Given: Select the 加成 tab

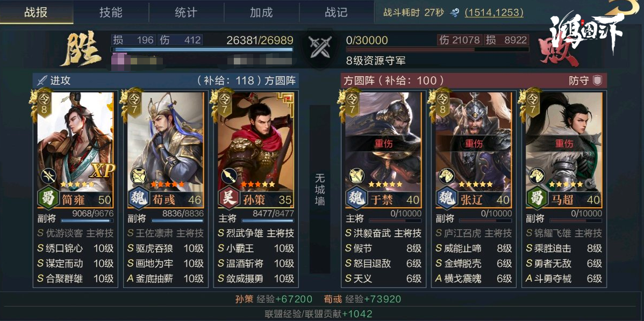Looking at the screenshot, I should pos(262,12).
